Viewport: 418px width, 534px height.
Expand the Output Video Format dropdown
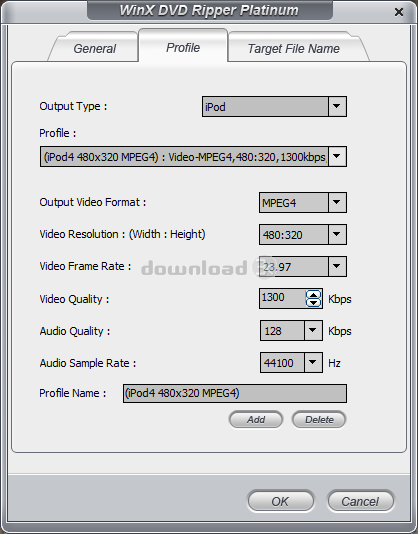(337, 202)
